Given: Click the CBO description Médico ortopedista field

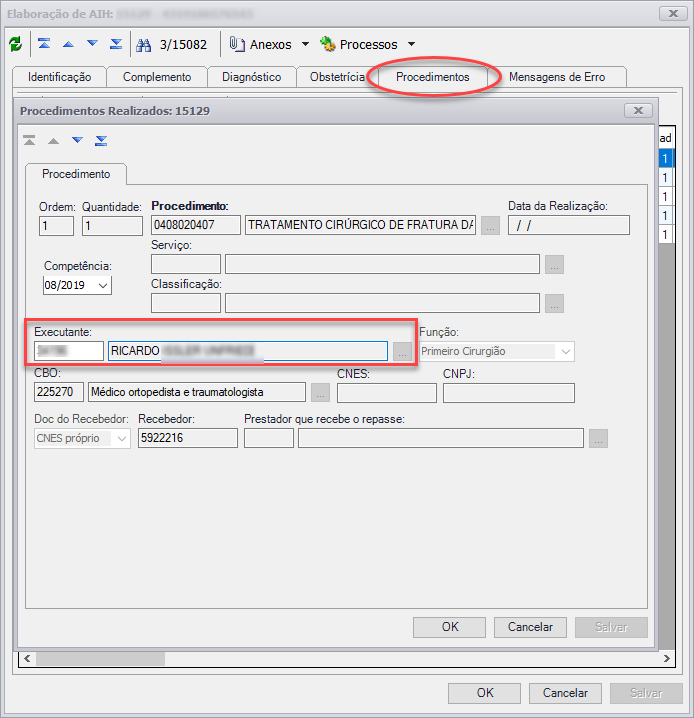Looking at the screenshot, I should 197,392.
